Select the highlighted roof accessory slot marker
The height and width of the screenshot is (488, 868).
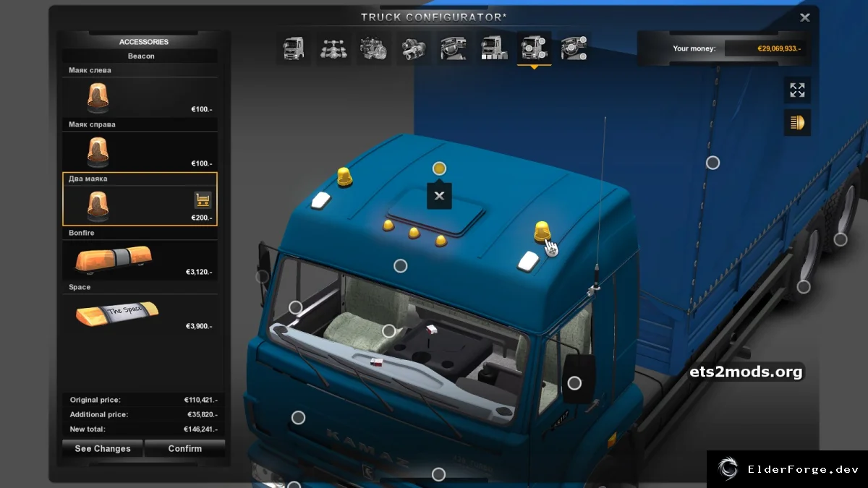click(439, 168)
